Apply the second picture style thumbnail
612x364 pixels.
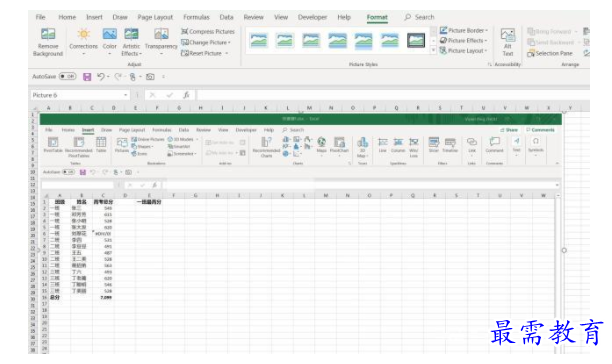(285, 40)
